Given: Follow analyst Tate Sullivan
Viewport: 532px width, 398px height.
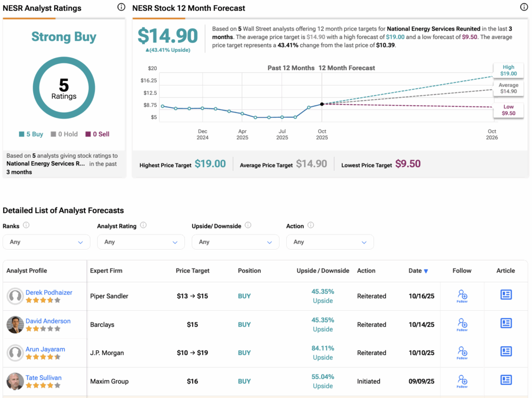Looking at the screenshot, I should (462, 381).
